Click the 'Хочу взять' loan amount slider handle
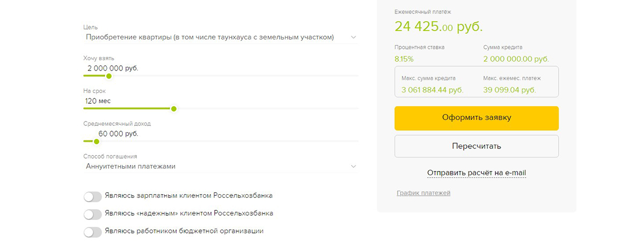Image resolution: width=644 pixels, height=242 pixels. pyautogui.click(x=109, y=76)
